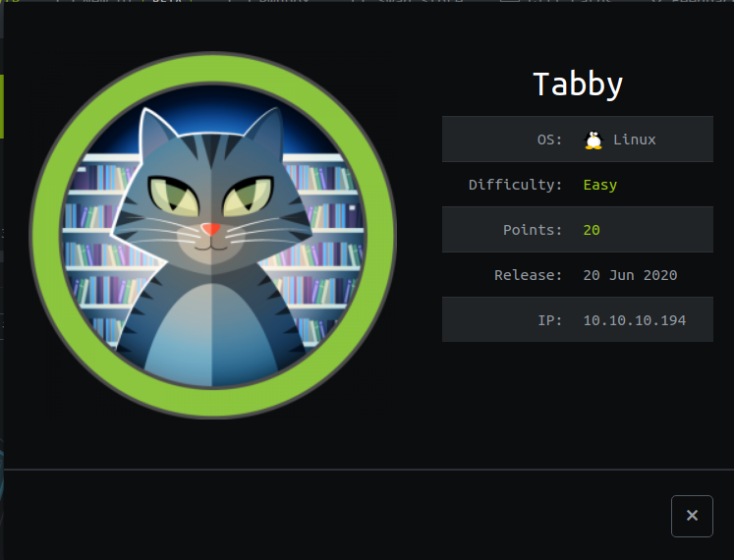The width and height of the screenshot is (734, 560).
Task: Click the green sidebar strip at left edge
Action: click(x=2, y=106)
